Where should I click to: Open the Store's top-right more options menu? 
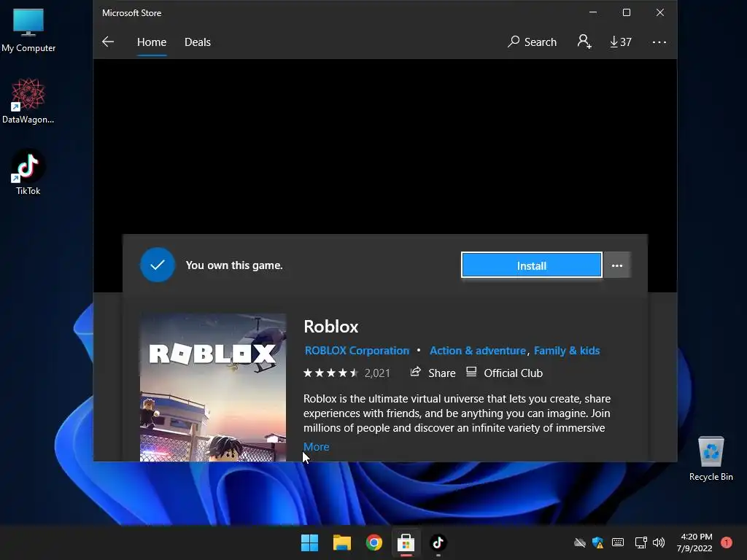(x=659, y=42)
